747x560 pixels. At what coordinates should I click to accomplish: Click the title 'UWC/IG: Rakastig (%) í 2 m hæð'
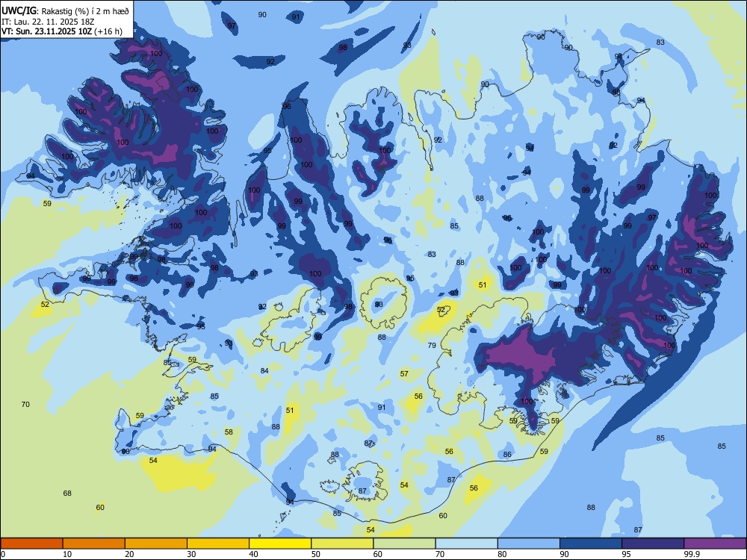pos(65,10)
